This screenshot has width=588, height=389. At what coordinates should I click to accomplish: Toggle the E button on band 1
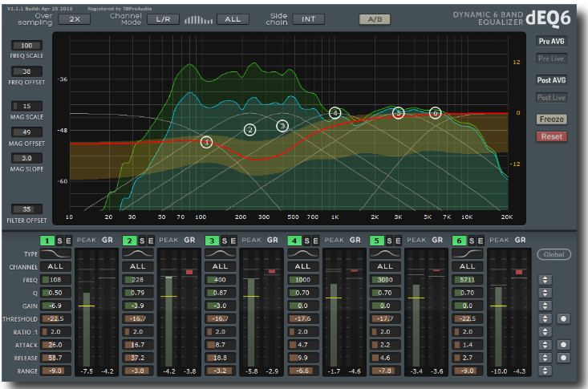click(68, 241)
